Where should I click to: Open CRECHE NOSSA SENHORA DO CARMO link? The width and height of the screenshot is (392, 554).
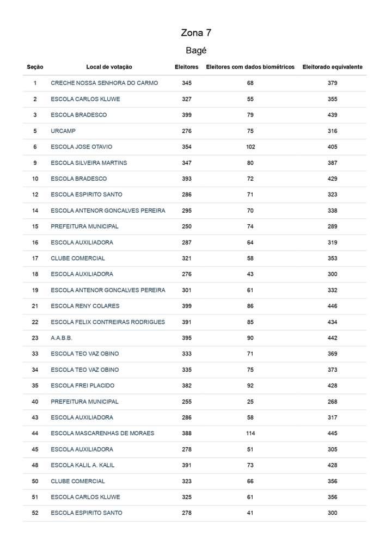(x=105, y=83)
